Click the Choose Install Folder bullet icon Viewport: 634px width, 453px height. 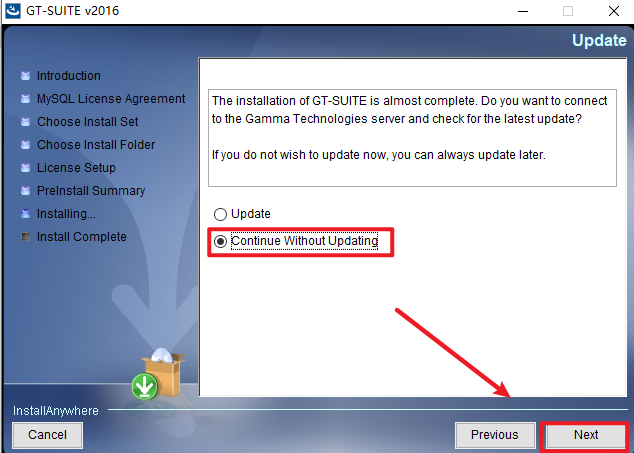(25, 145)
